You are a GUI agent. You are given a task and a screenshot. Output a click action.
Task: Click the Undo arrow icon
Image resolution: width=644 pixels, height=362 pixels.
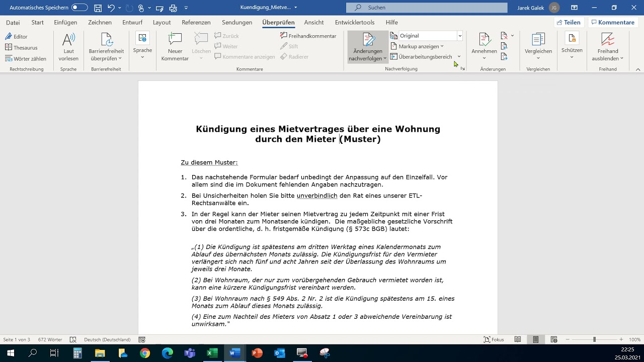111,8
